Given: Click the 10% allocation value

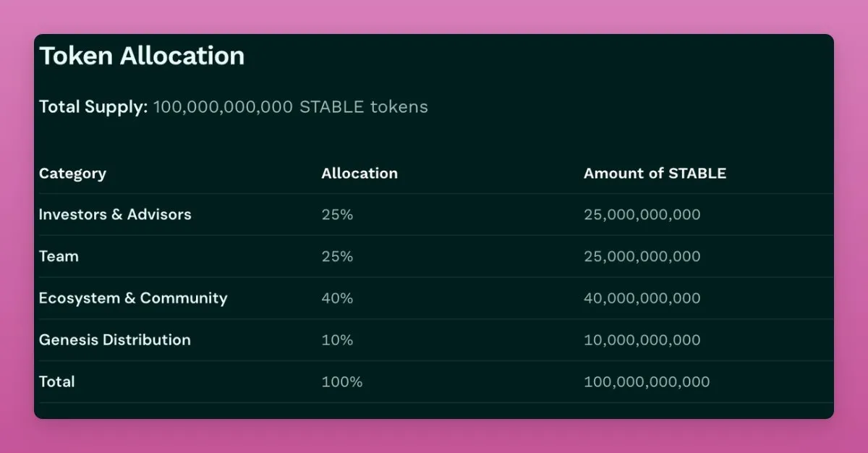Looking at the screenshot, I should pos(337,340).
